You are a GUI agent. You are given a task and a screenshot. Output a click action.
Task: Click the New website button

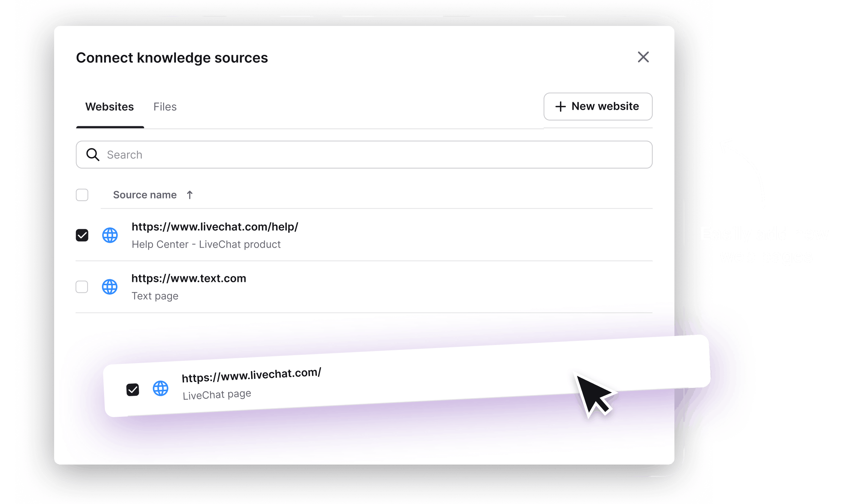click(x=598, y=106)
